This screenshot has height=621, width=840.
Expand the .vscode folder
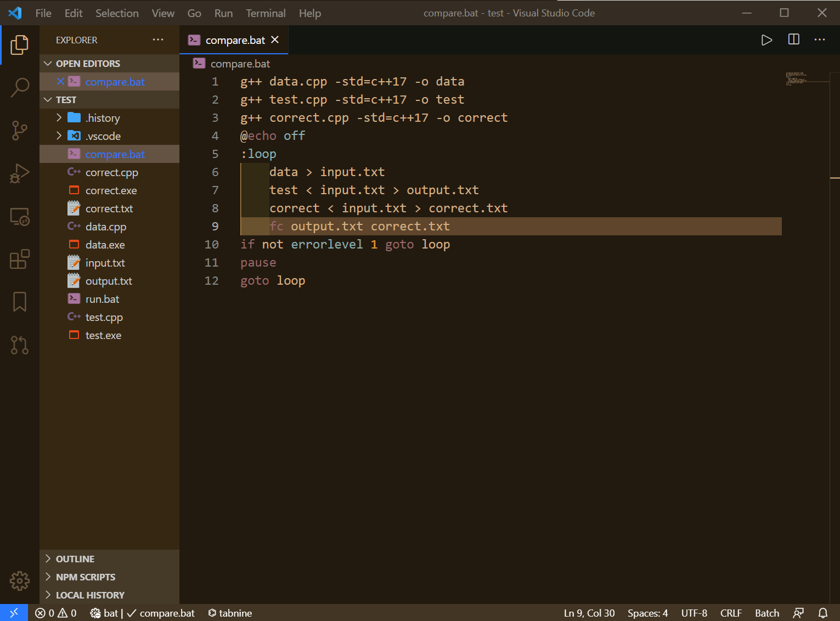pos(109,136)
